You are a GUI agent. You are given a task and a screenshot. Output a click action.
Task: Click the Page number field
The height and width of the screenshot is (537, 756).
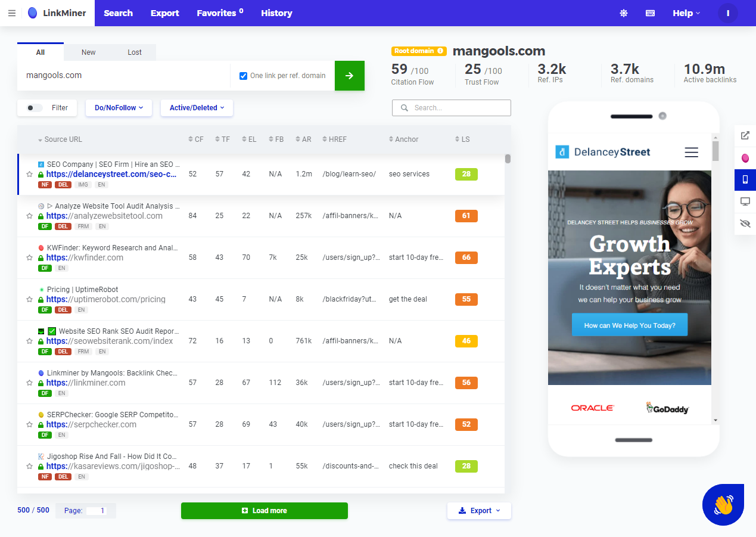tap(97, 511)
